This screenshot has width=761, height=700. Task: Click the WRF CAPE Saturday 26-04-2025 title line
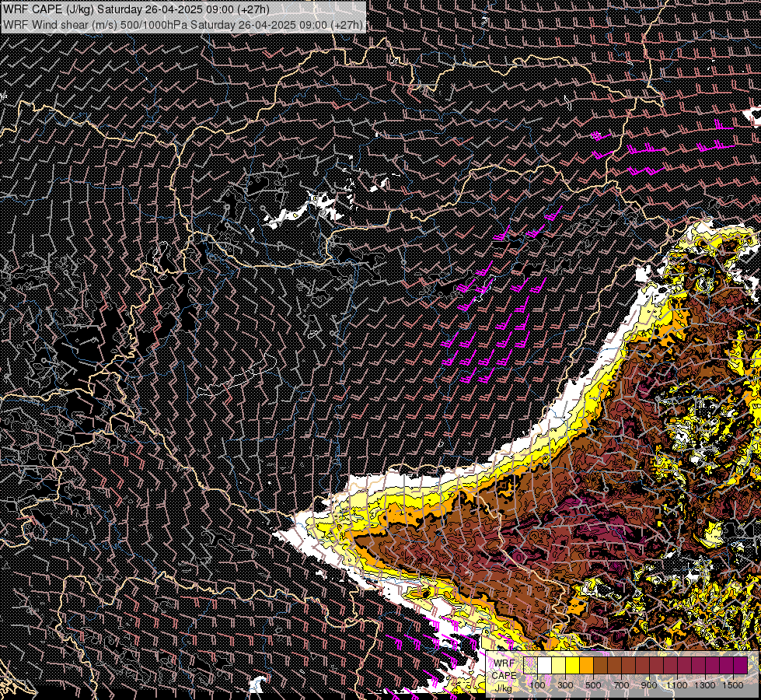136,9
